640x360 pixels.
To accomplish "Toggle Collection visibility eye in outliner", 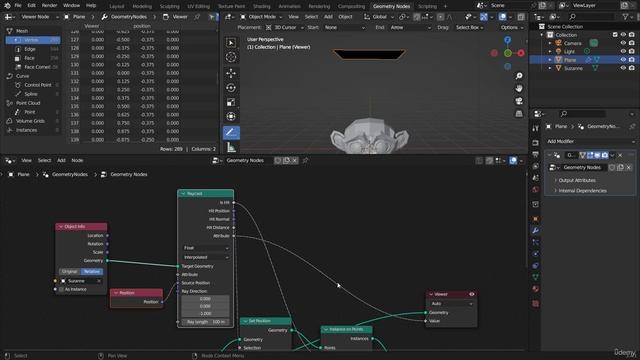I will (x=623, y=35).
